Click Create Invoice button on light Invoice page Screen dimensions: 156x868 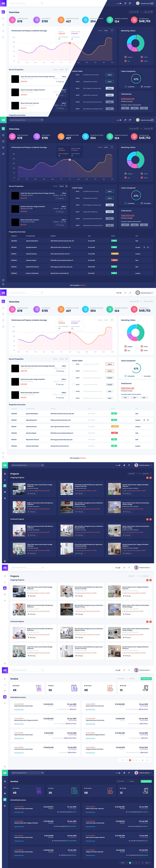[x=146, y=679]
